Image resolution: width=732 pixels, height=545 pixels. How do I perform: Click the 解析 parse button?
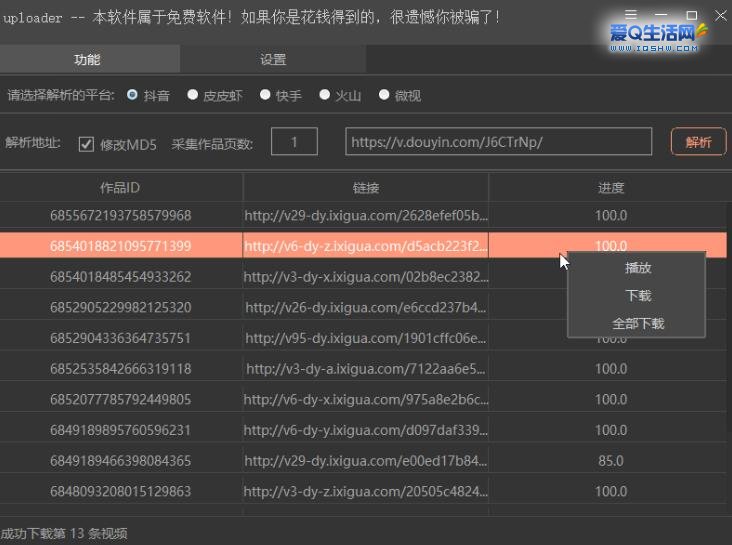tap(698, 142)
